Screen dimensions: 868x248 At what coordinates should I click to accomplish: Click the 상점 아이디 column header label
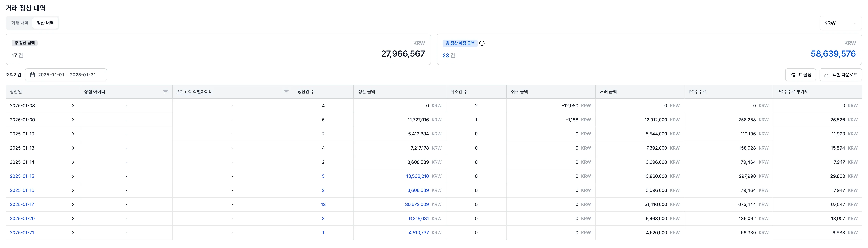(x=95, y=92)
